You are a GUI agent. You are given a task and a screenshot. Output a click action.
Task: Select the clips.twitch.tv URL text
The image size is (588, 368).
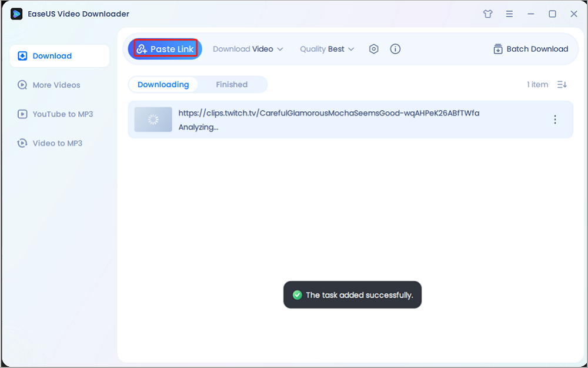tap(329, 113)
